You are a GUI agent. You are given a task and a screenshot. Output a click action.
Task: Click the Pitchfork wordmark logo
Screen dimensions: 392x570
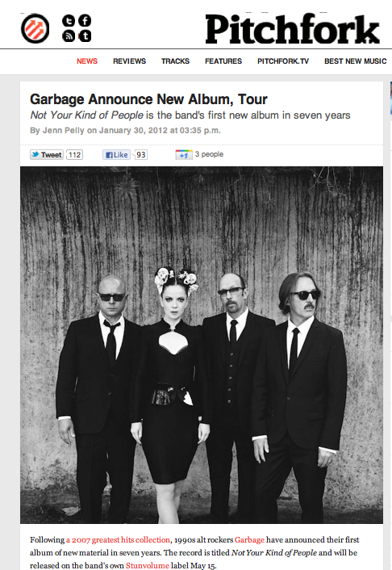pyautogui.click(x=293, y=29)
